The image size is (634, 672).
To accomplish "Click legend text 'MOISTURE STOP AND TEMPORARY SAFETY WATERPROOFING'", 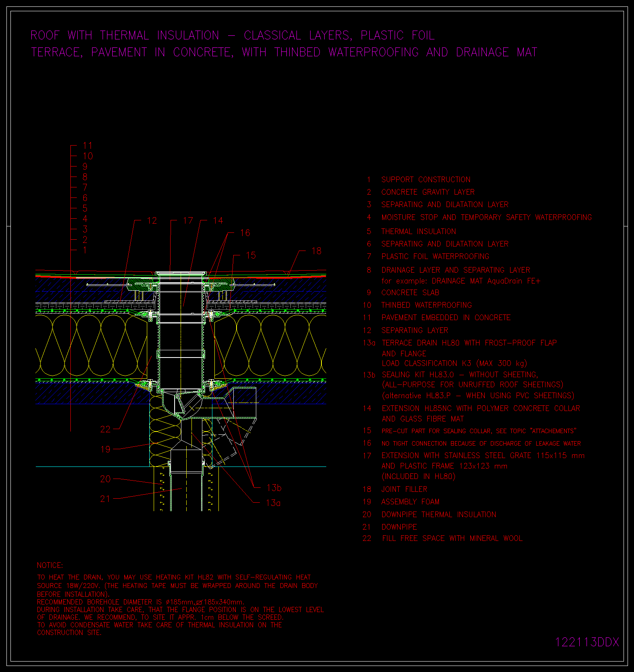I will pos(487,218).
